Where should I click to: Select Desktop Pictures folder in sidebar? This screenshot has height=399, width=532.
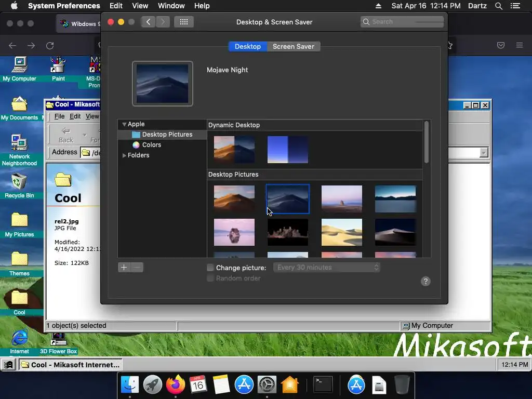[x=162, y=135]
